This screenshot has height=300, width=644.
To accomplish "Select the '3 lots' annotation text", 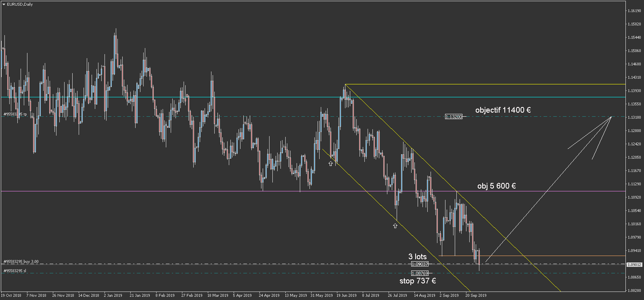I will [x=417, y=256].
